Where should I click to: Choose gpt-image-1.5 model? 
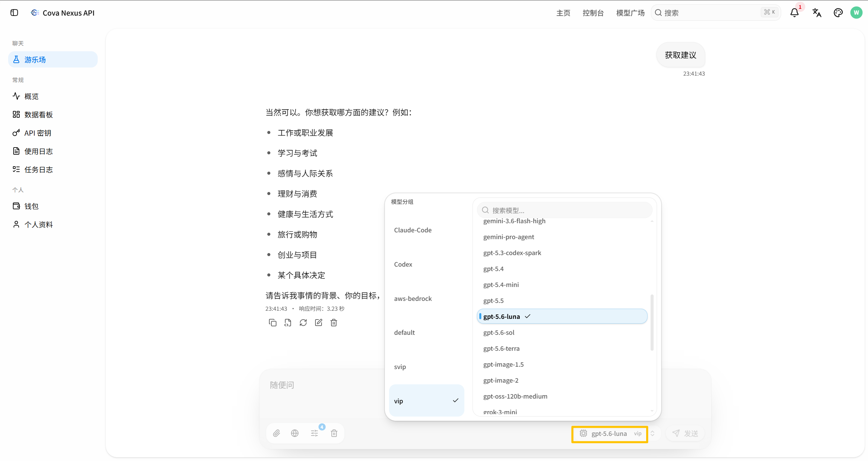click(562, 364)
